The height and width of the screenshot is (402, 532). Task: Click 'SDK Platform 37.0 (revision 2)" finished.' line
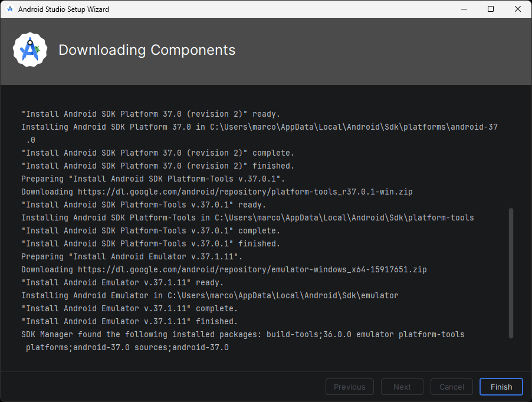coord(157,166)
